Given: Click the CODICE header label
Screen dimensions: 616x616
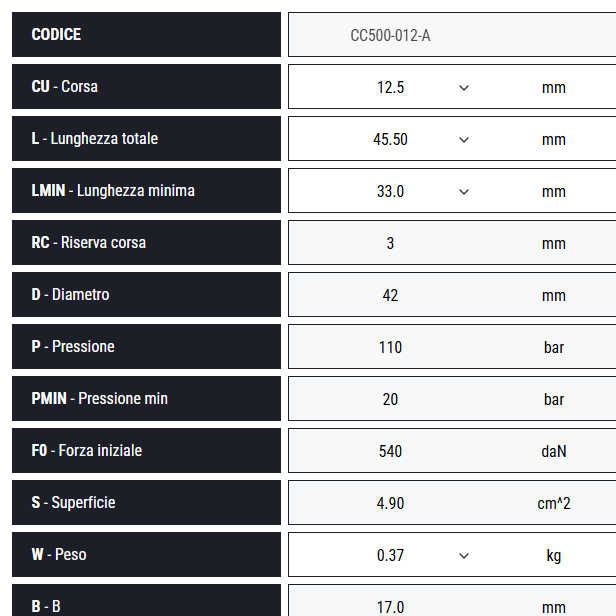Looking at the screenshot, I should (56, 34).
